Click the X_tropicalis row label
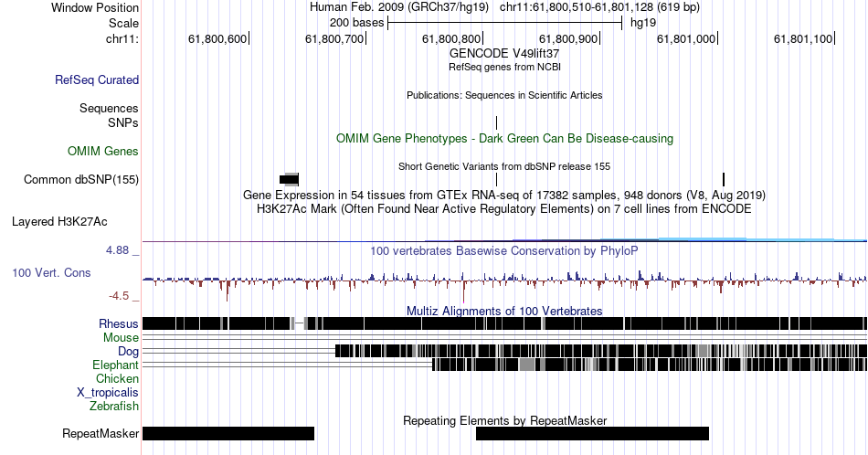The image size is (868, 455). point(108,393)
